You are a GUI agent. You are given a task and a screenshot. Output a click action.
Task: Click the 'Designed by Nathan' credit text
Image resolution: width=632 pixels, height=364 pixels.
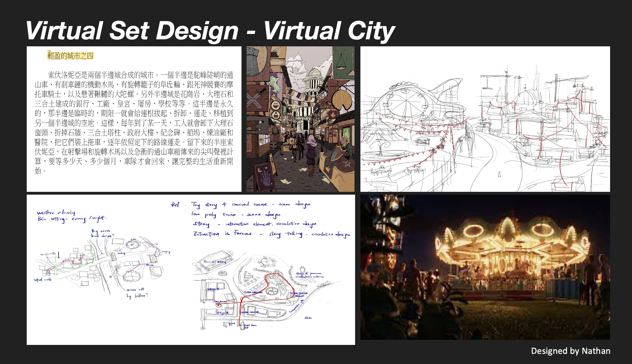[x=570, y=351]
